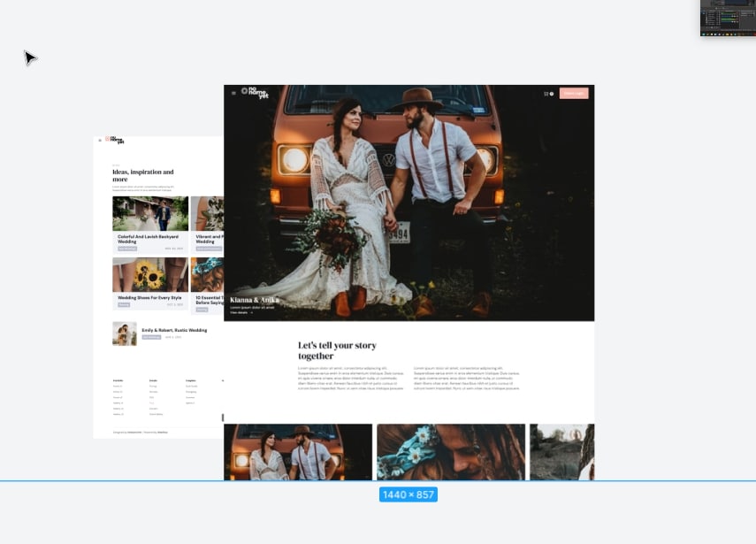Click the sunflower wedding shoes thumbnail
Screen dimensions: 756x544
point(150,275)
